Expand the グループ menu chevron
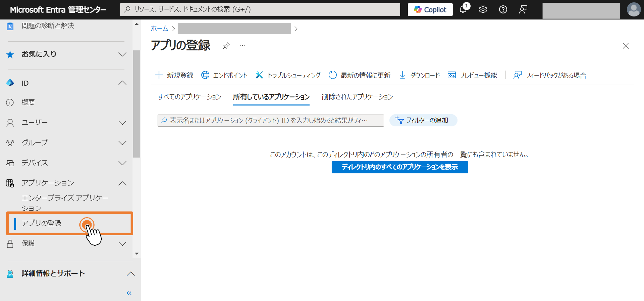 click(122, 143)
